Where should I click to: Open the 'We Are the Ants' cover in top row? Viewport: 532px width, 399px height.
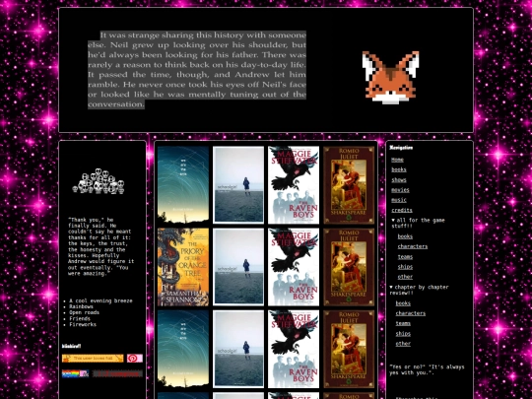(183, 185)
